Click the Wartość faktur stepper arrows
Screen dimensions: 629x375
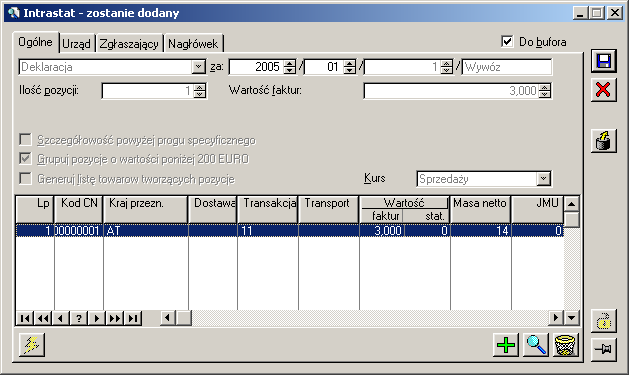point(544,91)
